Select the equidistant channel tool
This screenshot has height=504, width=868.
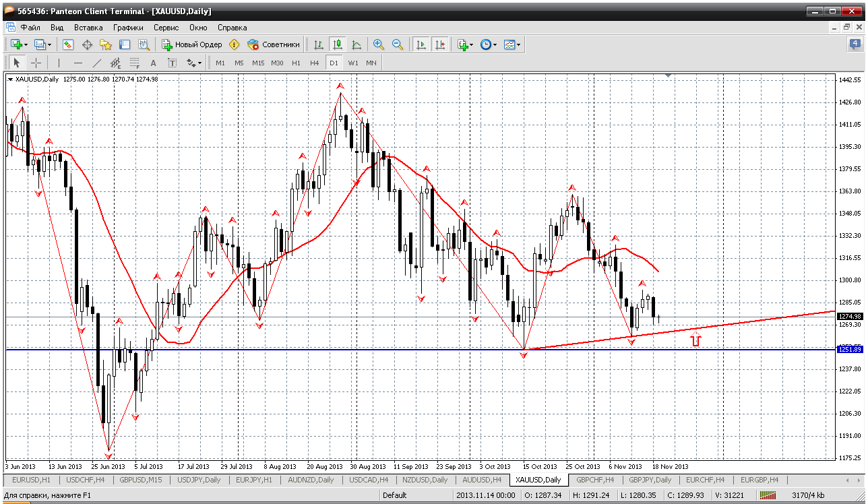click(x=115, y=63)
